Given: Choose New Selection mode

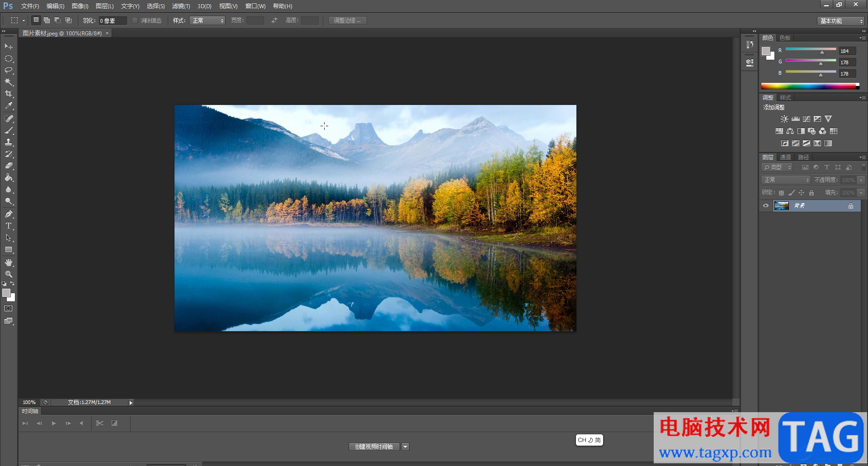Looking at the screenshot, I should [36, 20].
